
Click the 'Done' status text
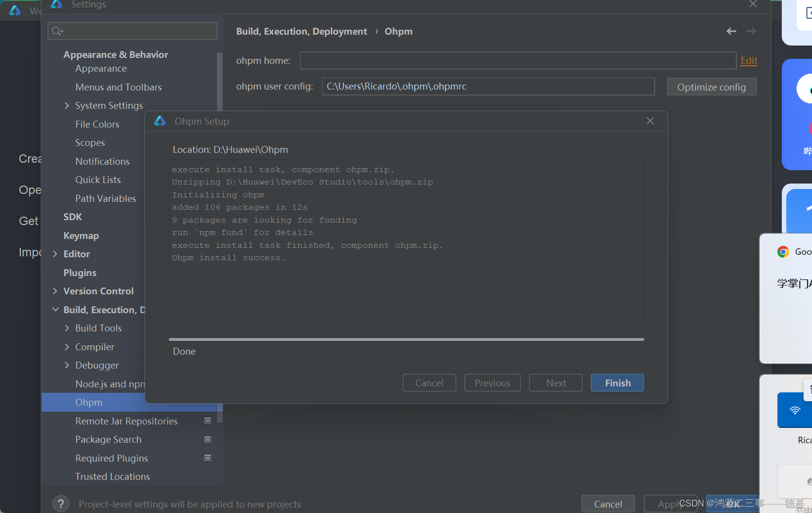point(184,351)
